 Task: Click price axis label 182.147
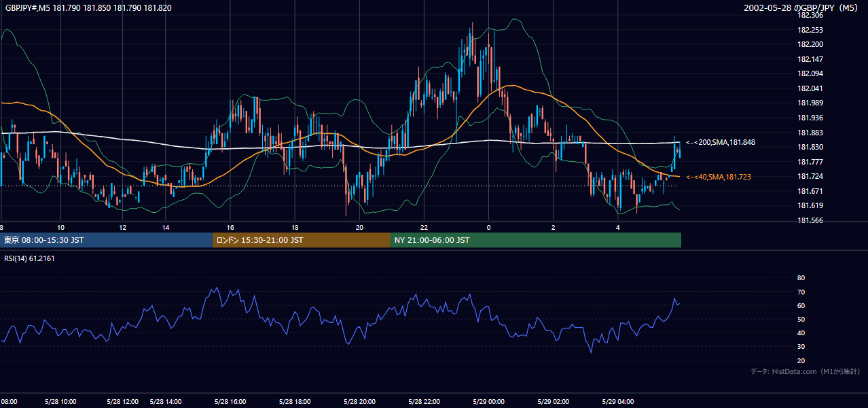point(810,59)
